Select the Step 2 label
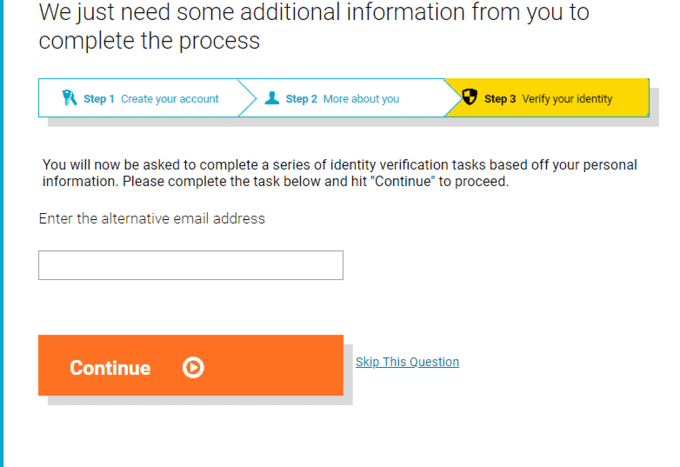Viewport: 680px width, 467px height. click(301, 99)
